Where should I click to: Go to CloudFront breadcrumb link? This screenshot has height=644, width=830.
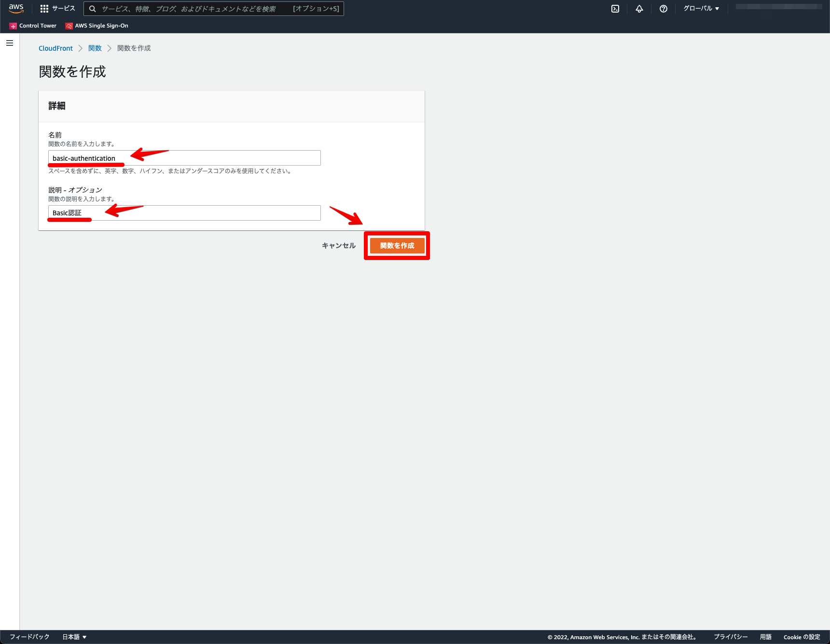click(55, 48)
